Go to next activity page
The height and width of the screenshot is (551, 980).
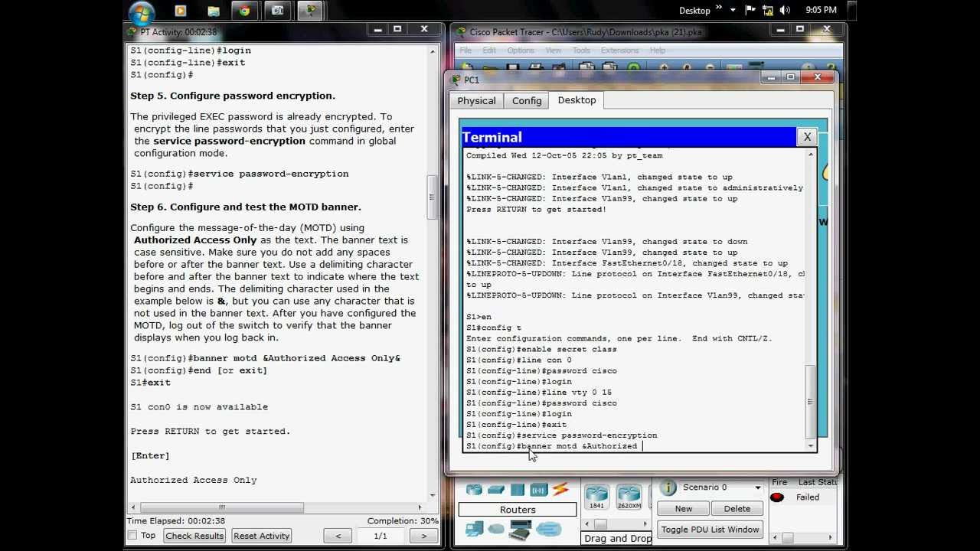click(423, 536)
